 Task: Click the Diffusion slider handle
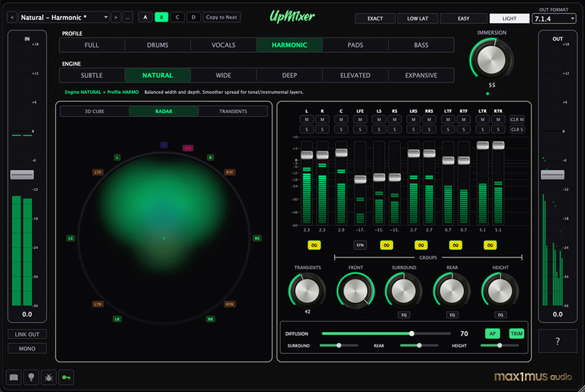pos(412,333)
